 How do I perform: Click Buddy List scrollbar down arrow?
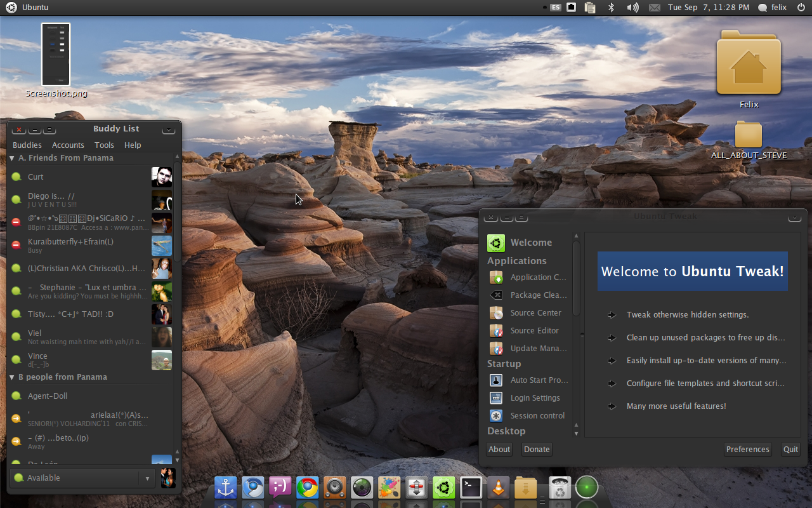177,460
